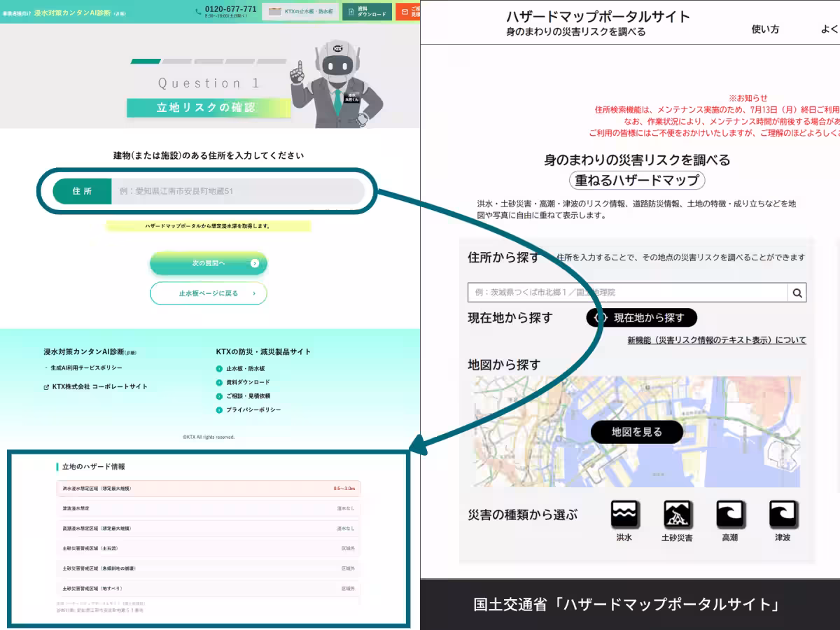This screenshot has width=840, height=630.
Task: Click the magnifier search icon
Action: 797,293
